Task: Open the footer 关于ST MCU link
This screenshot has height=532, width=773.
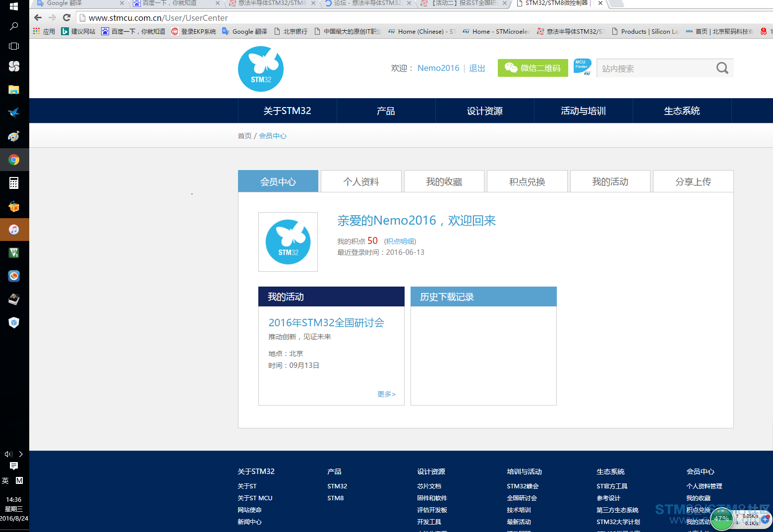Action: [x=255, y=498]
